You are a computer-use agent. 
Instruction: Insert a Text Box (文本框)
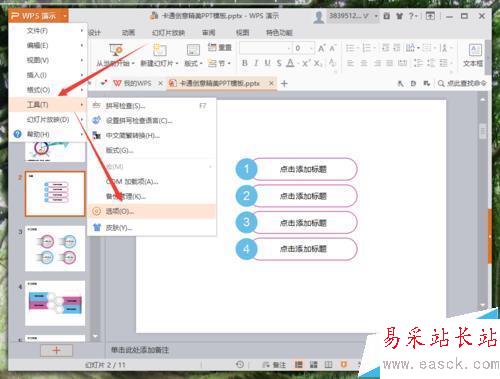(x=474, y=55)
